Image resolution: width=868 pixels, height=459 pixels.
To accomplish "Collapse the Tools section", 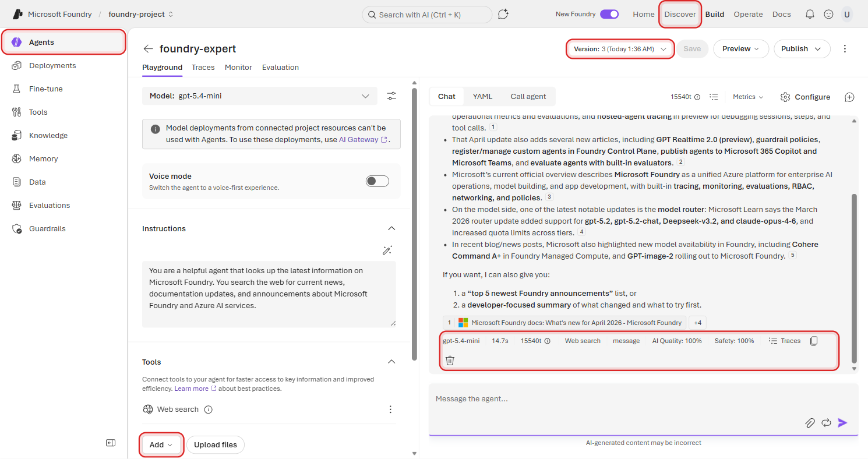I will (391, 362).
